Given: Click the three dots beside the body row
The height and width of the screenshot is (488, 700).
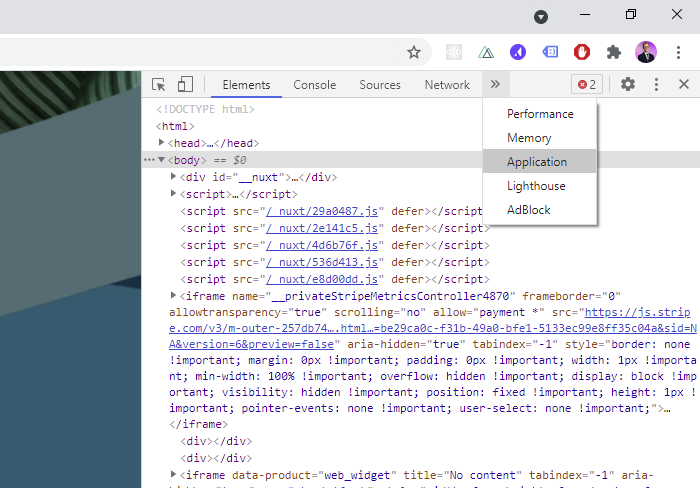Looking at the screenshot, I should point(149,160).
